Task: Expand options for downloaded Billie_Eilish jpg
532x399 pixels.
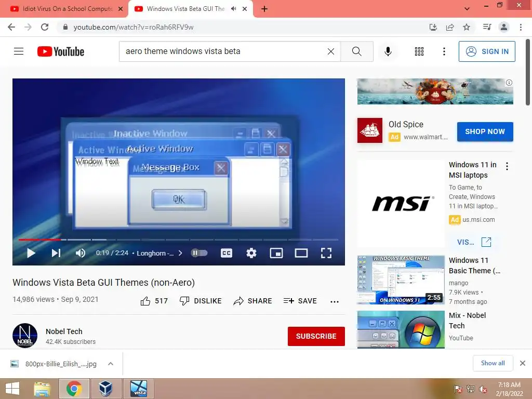Action: coord(111,364)
